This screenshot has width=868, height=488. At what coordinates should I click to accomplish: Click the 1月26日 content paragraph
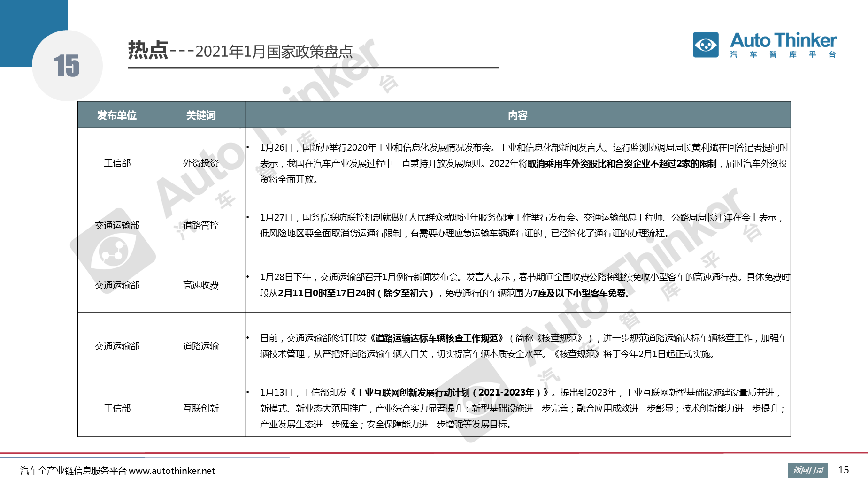click(x=523, y=163)
